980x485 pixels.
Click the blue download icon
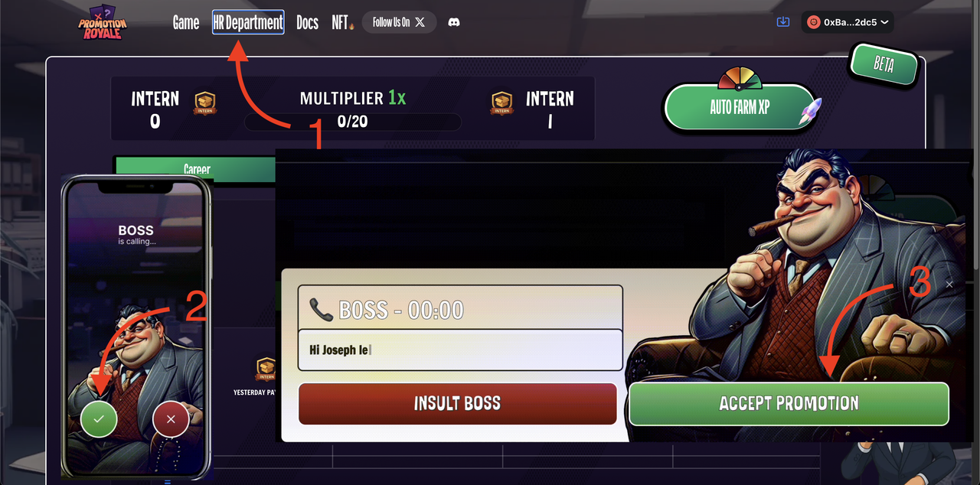coord(782,22)
